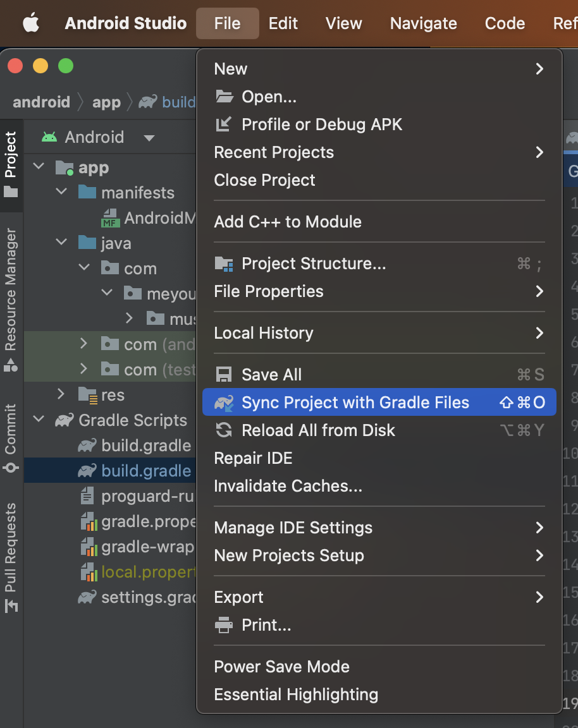Open the Android project view dropdown
This screenshot has height=728, width=578.
tap(149, 138)
